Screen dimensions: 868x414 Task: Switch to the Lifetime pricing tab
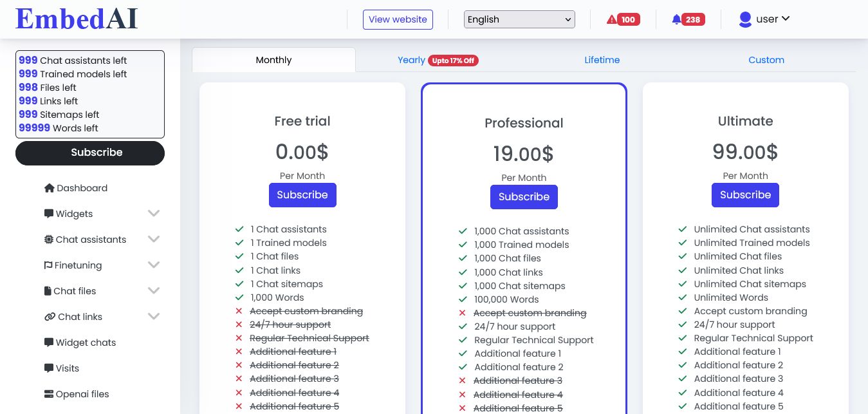[x=602, y=60]
